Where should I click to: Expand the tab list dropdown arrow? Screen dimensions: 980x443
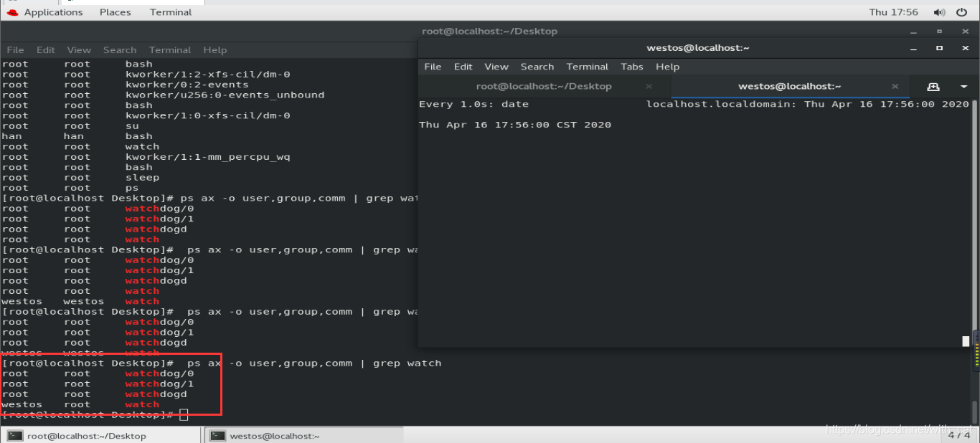point(963,86)
